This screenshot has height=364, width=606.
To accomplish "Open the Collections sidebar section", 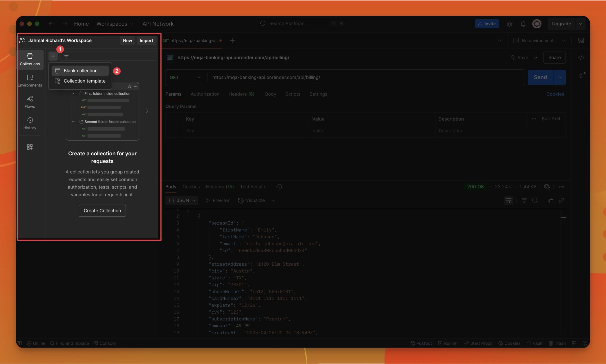I will [30, 60].
